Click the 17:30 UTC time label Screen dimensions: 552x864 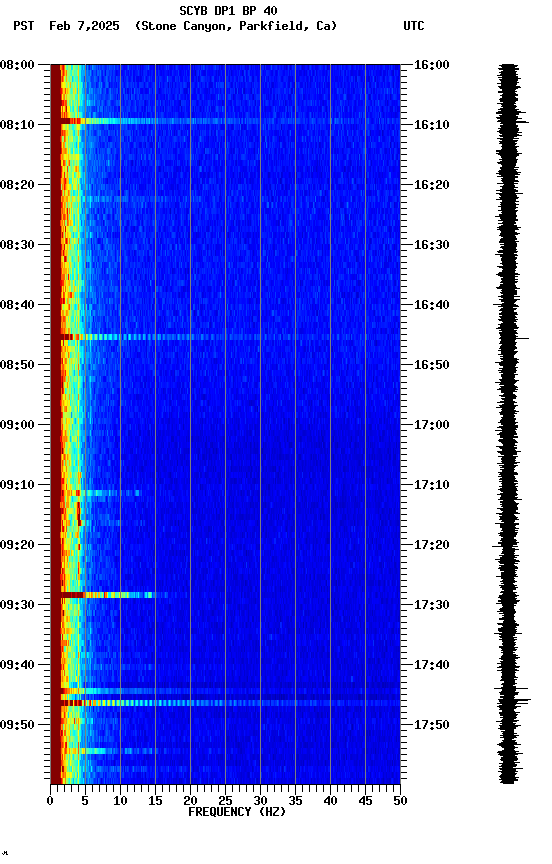(432, 605)
